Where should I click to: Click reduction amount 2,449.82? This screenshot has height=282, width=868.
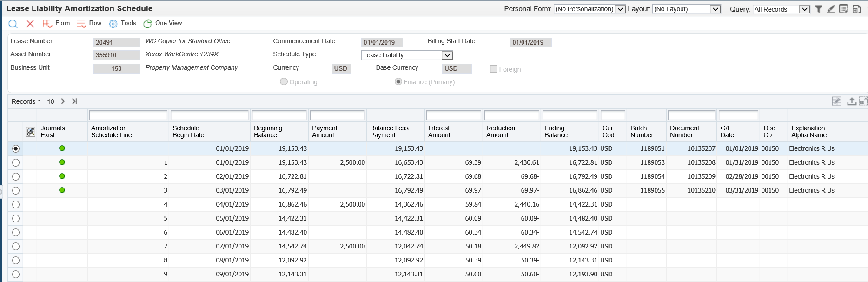(527, 246)
